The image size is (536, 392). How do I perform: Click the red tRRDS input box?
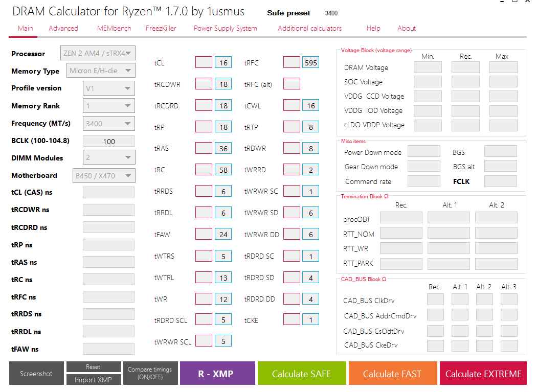(204, 191)
